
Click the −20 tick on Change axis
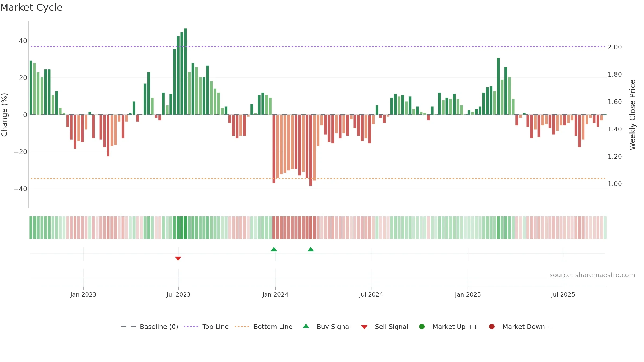(x=21, y=152)
